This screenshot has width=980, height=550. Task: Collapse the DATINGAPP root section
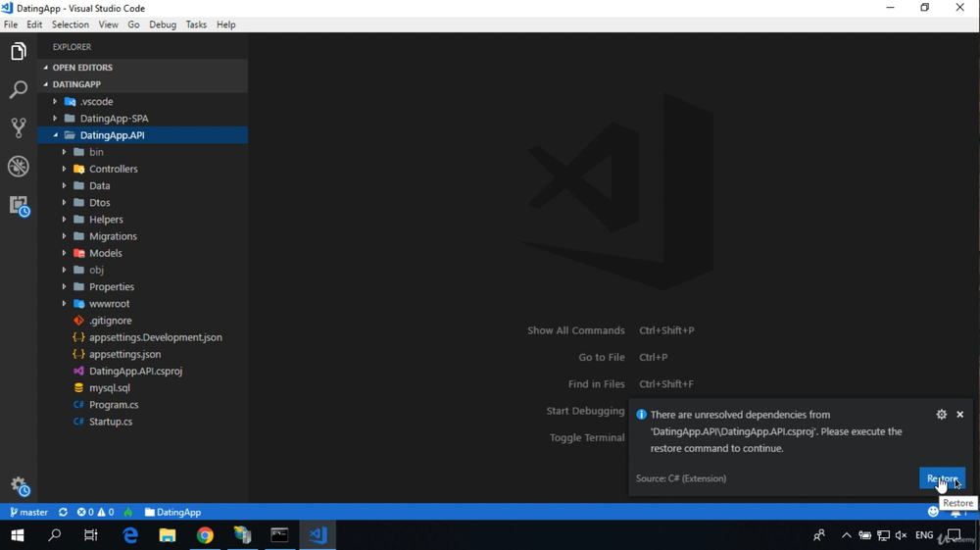(x=142, y=84)
